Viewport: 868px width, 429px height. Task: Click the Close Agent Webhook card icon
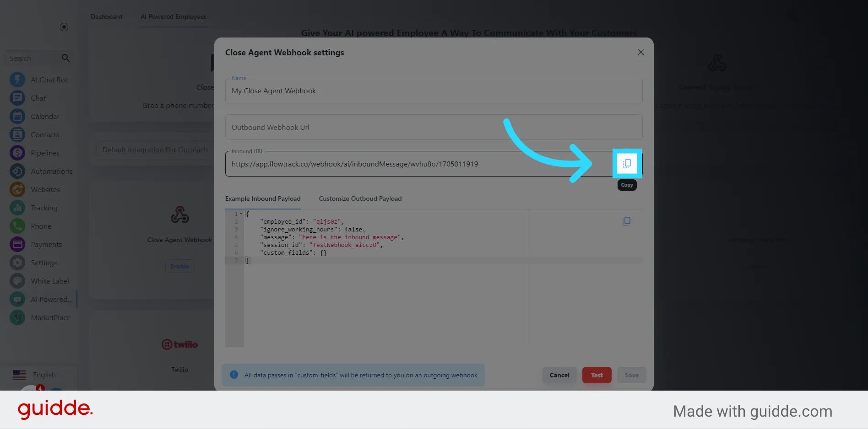pos(179,214)
